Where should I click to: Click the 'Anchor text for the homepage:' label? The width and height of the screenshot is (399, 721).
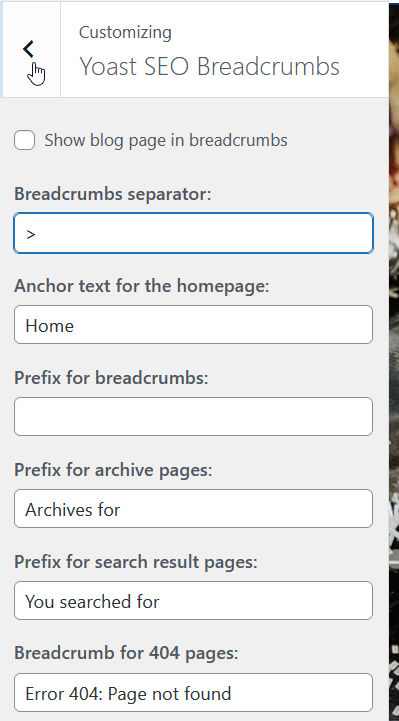pos(142,286)
